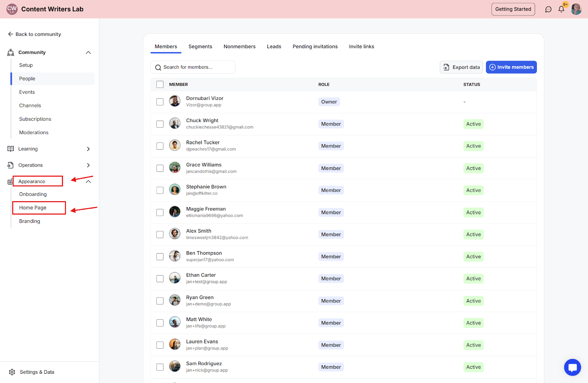Select People in the sidebar
The width and height of the screenshot is (588, 383).
coord(53,79)
